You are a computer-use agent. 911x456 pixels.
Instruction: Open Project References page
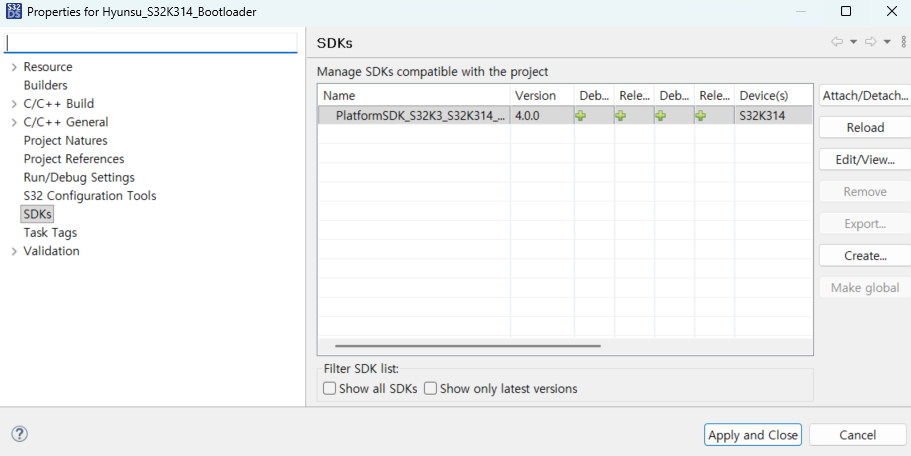pos(74,159)
